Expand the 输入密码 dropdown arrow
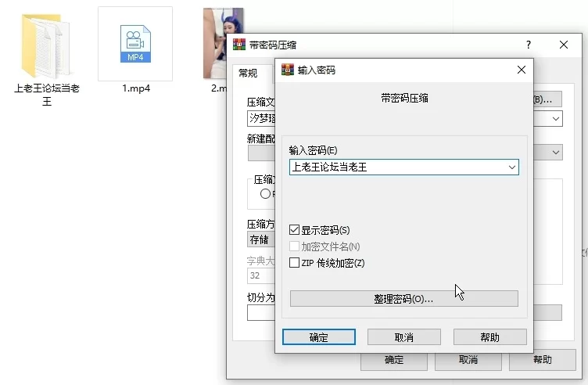Screen dimensions: 588x385 point(511,167)
